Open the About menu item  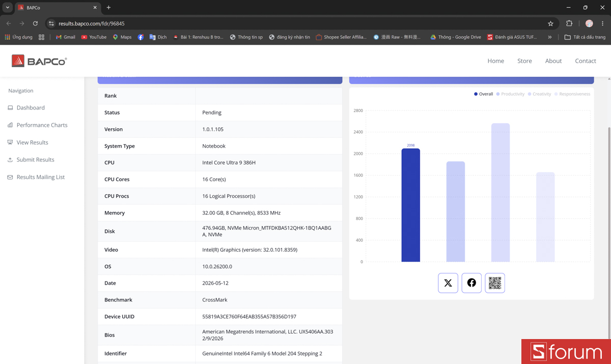click(x=553, y=61)
